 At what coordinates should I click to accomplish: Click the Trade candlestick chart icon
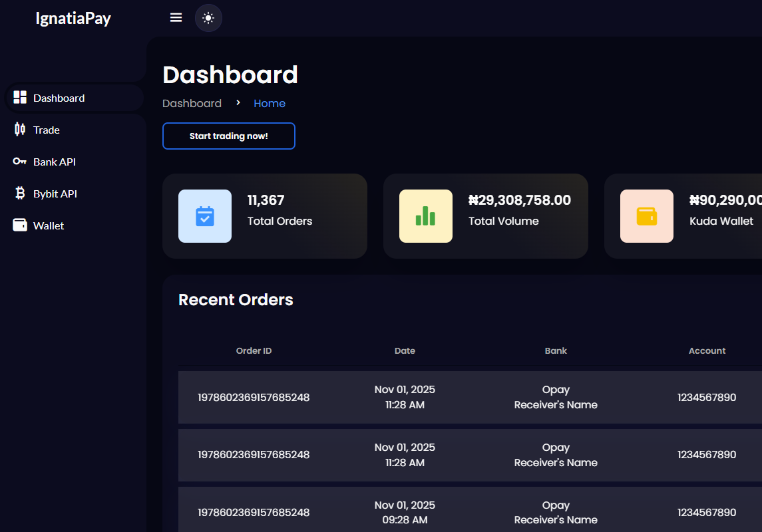pyautogui.click(x=20, y=129)
